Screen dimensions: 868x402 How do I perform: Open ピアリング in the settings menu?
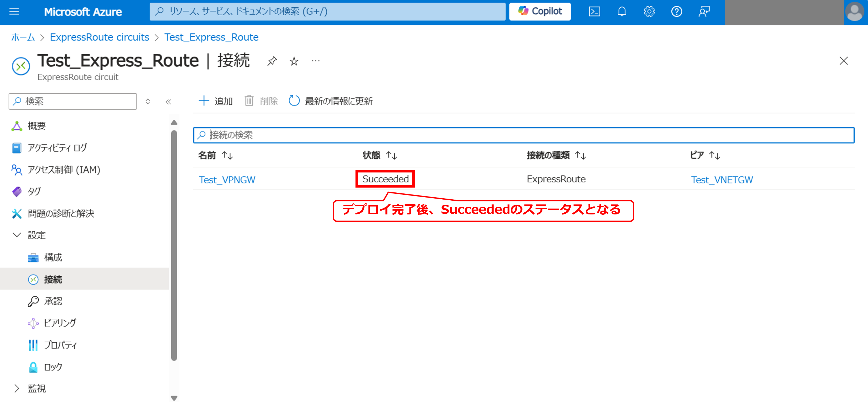tap(60, 323)
